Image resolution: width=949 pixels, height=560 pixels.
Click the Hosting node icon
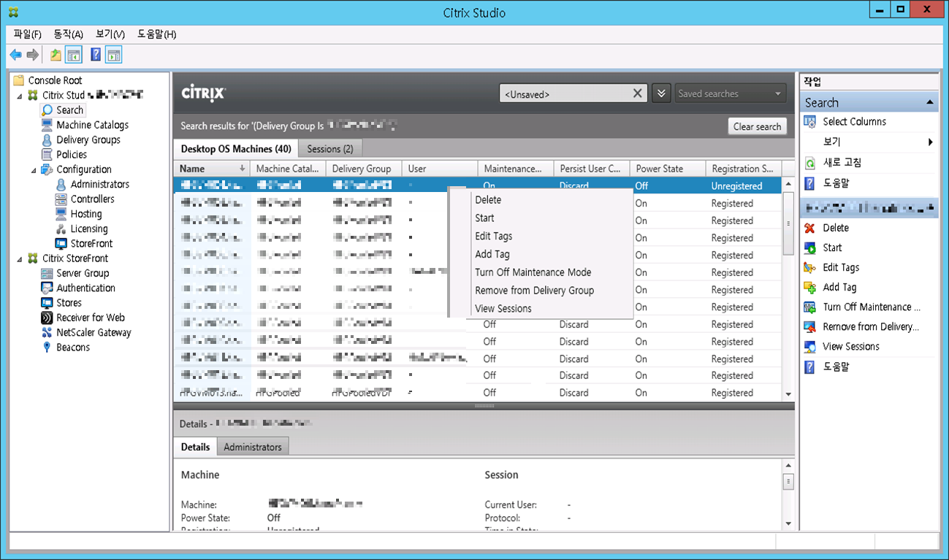(x=61, y=214)
